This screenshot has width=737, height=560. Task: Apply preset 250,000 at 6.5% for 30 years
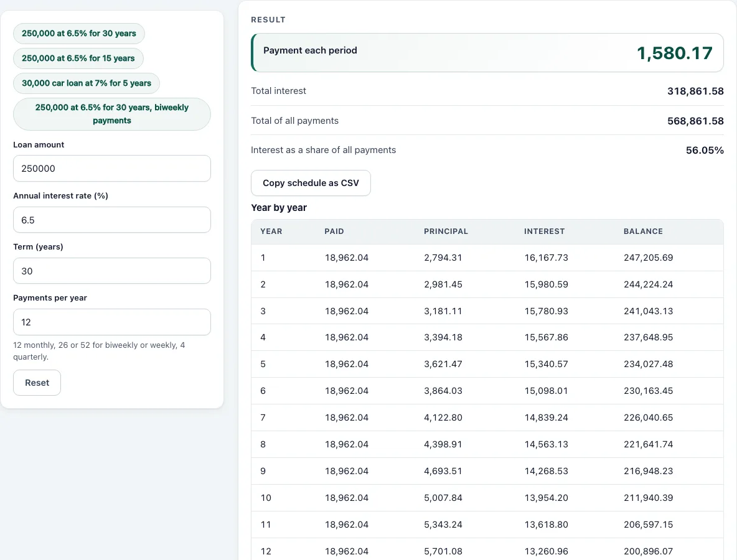79,34
